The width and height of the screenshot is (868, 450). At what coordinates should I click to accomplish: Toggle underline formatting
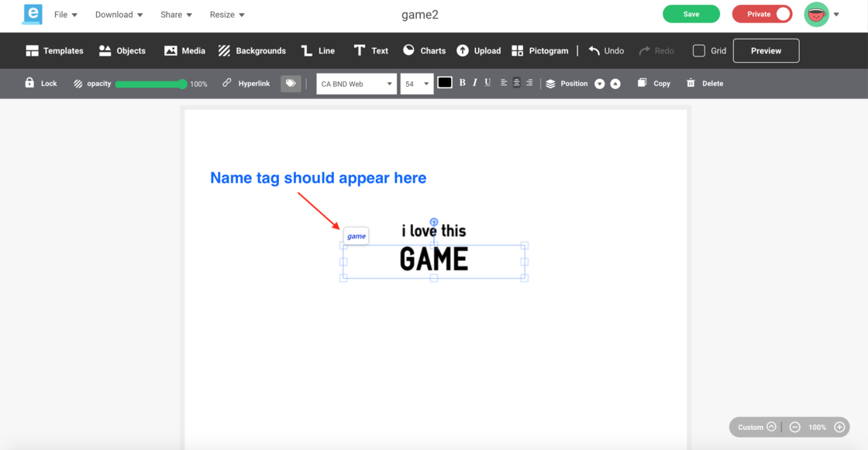[487, 83]
